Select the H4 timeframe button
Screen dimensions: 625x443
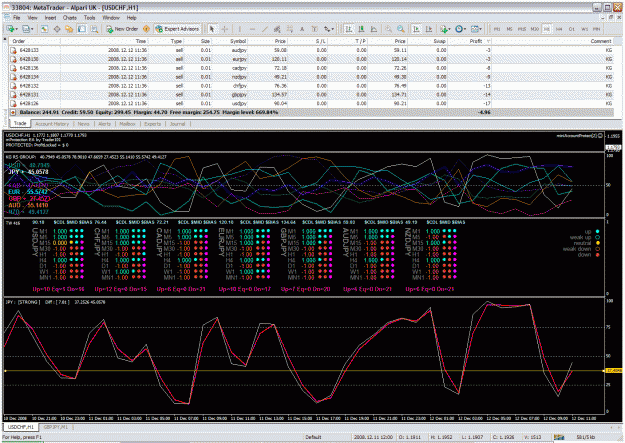(x=559, y=29)
